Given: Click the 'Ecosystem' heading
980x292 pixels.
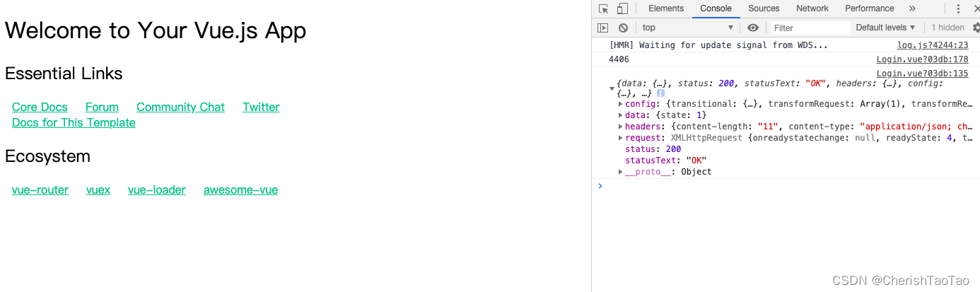Looking at the screenshot, I should pos(47,156).
